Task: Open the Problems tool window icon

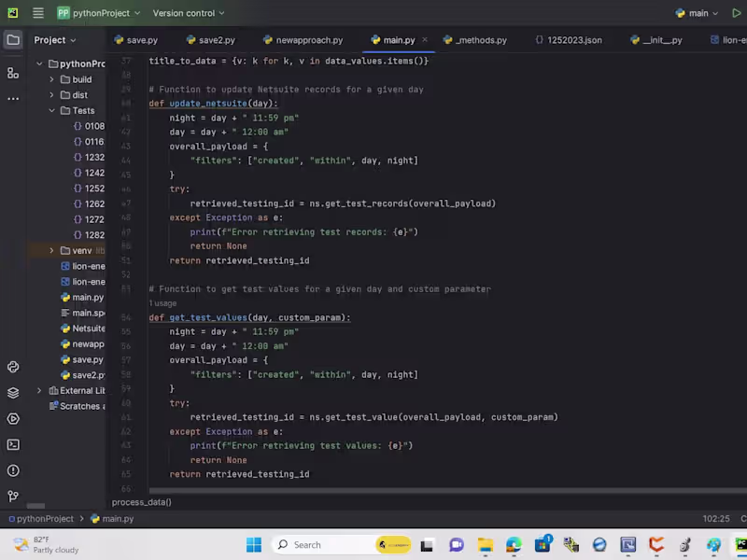Action: 13,470
